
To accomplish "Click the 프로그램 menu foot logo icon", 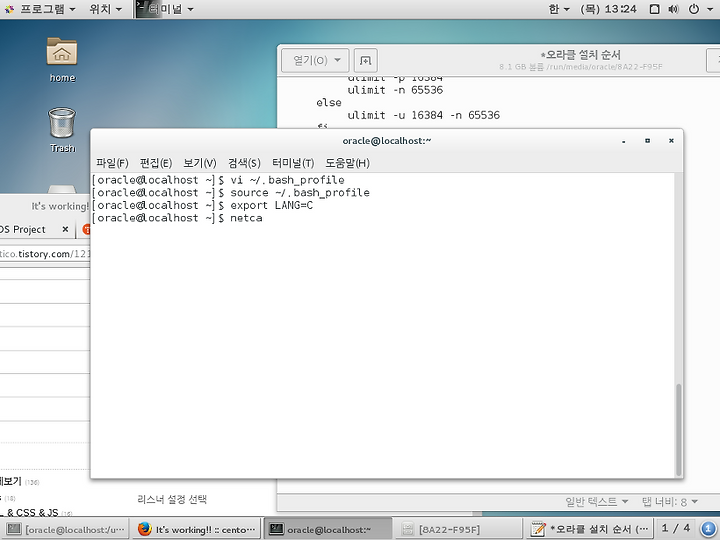I will (x=10, y=9).
